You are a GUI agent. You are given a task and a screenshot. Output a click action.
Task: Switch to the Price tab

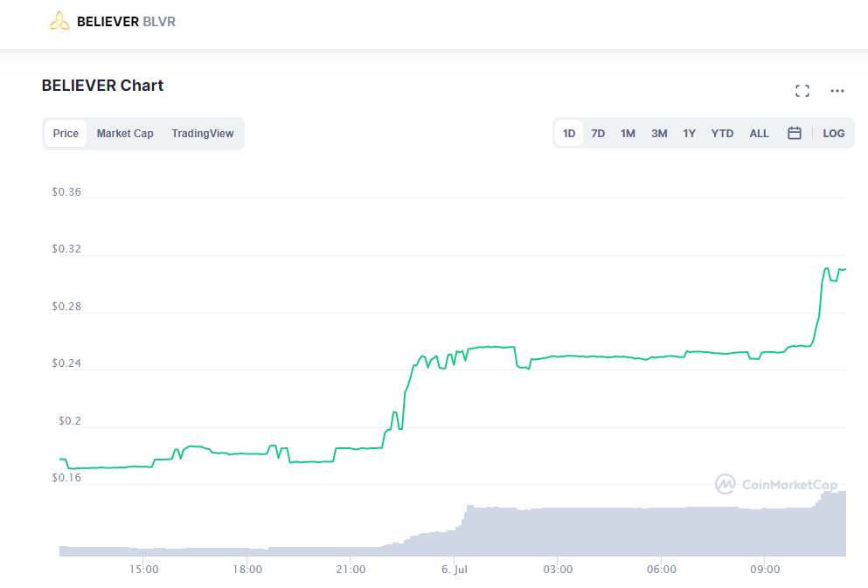(x=66, y=134)
